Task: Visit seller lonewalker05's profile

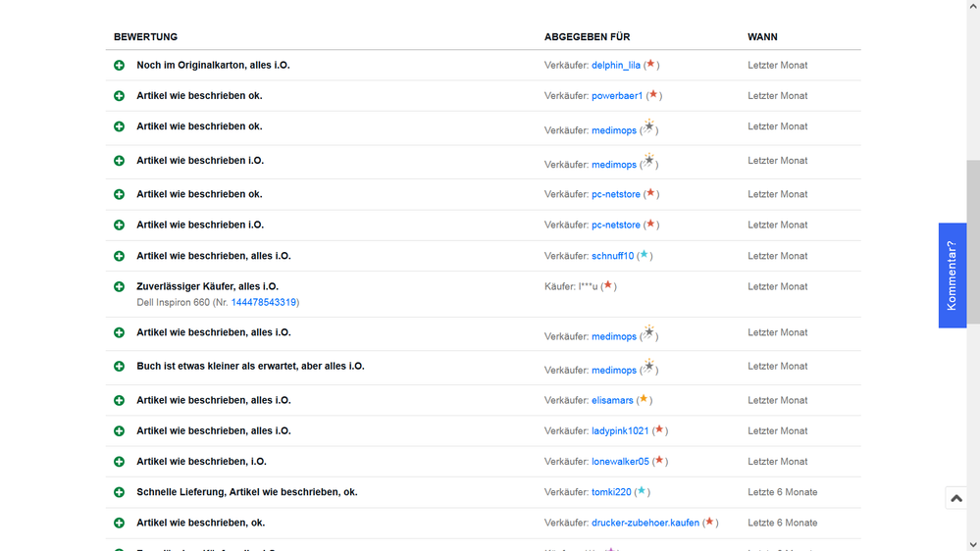Action: (x=620, y=462)
